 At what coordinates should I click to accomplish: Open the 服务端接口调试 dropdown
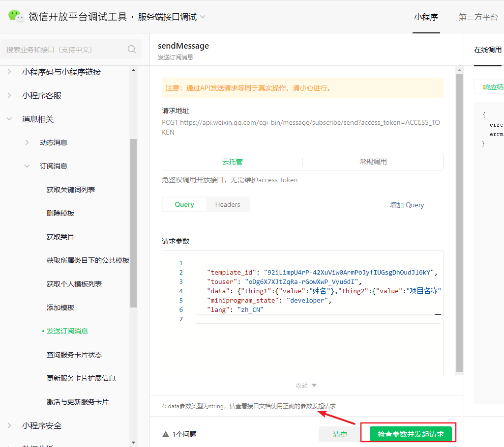pyautogui.click(x=171, y=17)
